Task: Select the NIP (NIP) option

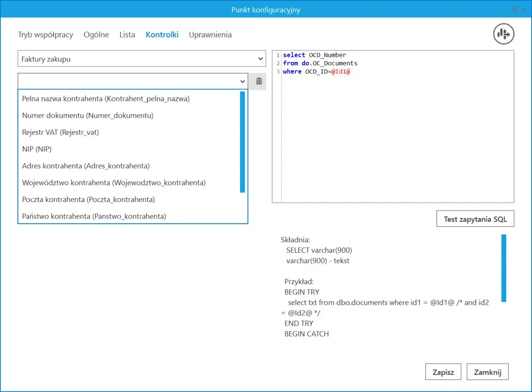Action: [129, 149]
